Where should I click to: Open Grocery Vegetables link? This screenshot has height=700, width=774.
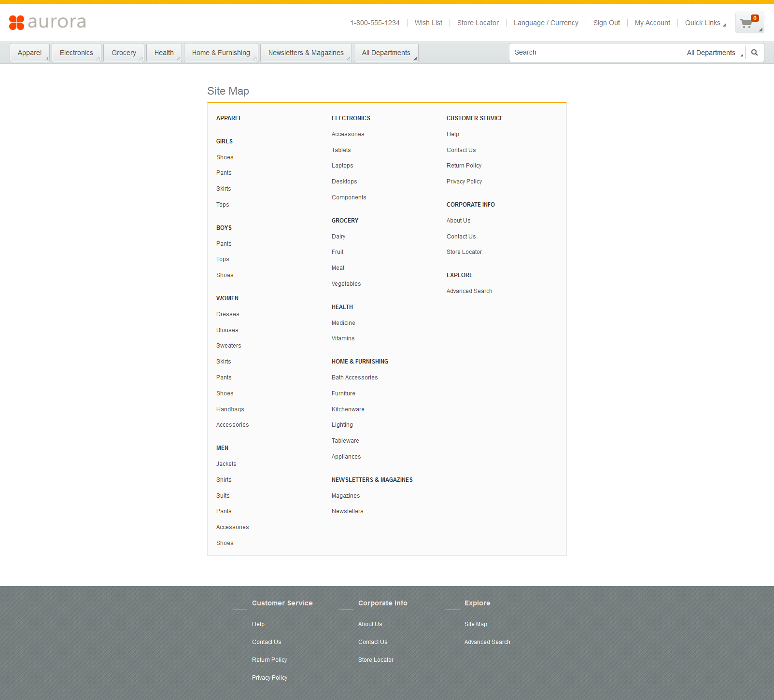click(346, 284)
